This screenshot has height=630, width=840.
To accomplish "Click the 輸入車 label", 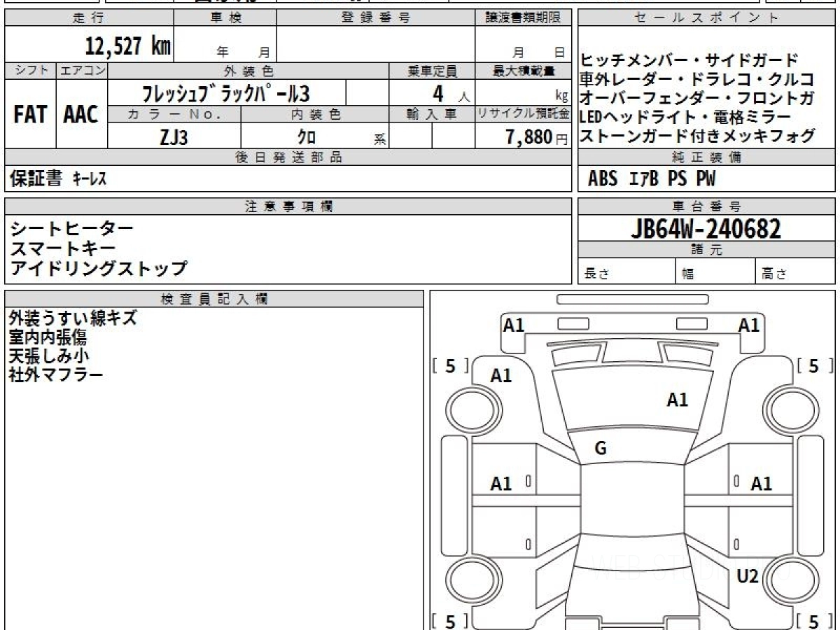I will coord(432,114).
